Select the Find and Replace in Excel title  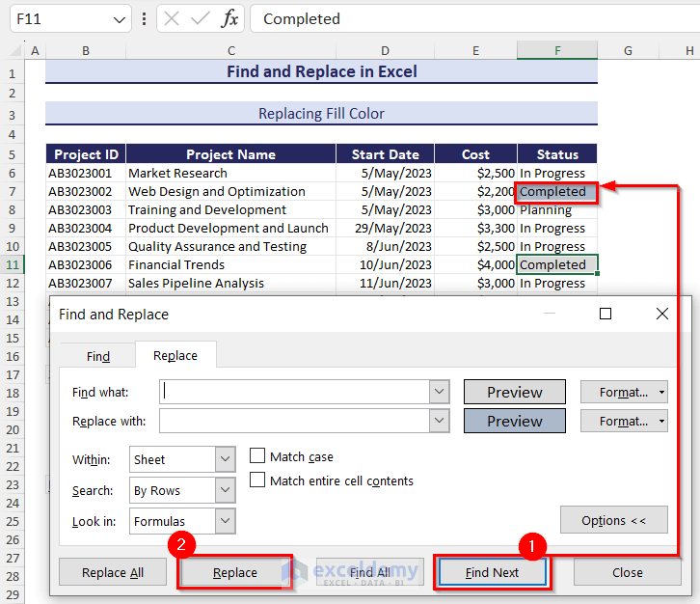pyautogui.click(x=321, y=71)
